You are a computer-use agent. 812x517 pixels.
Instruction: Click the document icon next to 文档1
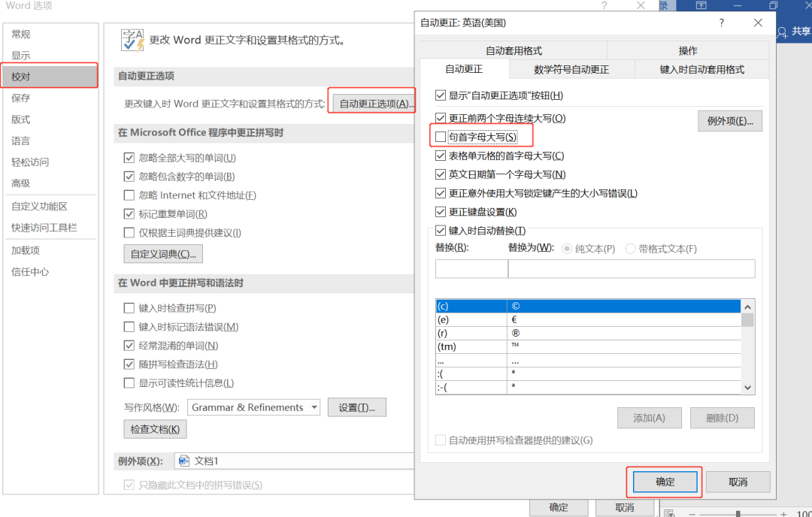coord(183,461)
